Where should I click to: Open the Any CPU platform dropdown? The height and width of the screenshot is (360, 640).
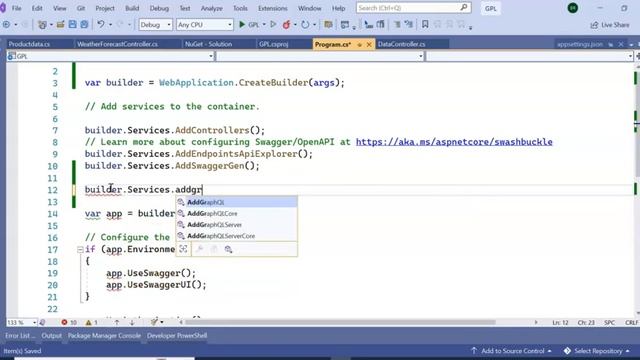pos(204,25)
